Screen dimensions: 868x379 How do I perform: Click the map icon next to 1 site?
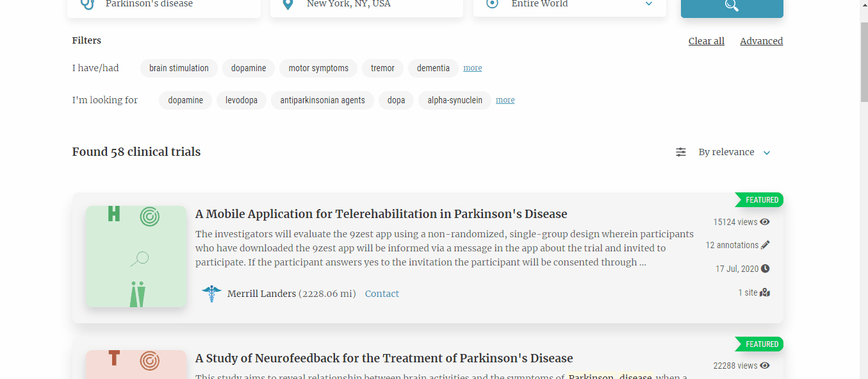pos(764,292)
